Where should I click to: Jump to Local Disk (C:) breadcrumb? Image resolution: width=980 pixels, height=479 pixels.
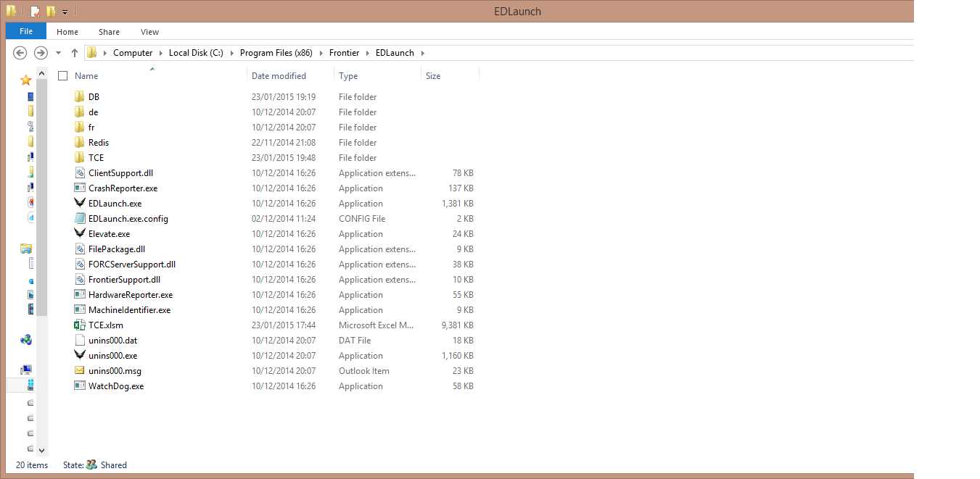196,53
